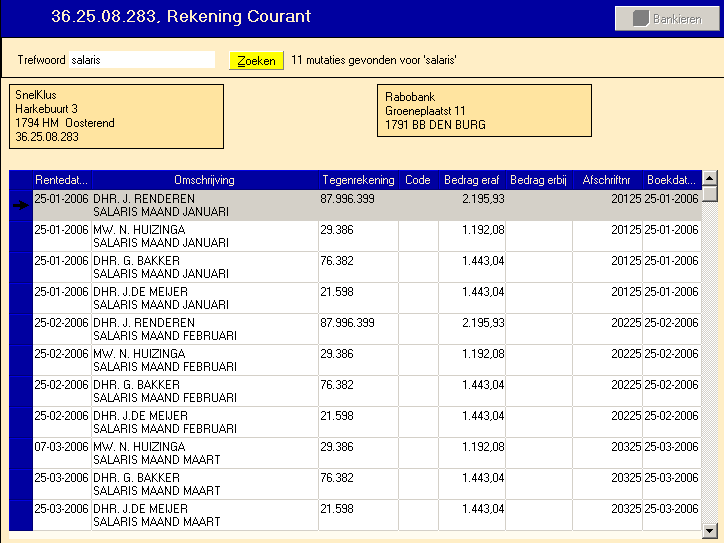The image size is (724, 543).
Task: Click the title 36.25.08.283, Rekening Courant
Action: (181, 16)
